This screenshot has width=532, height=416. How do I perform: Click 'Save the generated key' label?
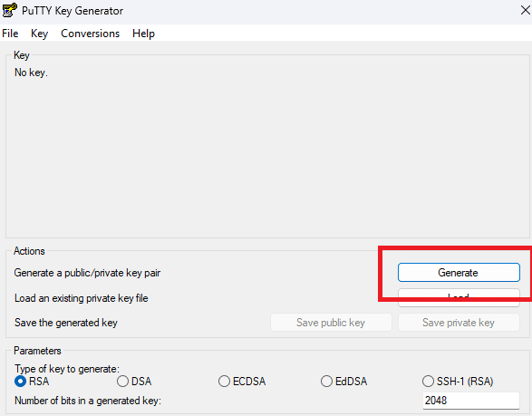(66, 323)
